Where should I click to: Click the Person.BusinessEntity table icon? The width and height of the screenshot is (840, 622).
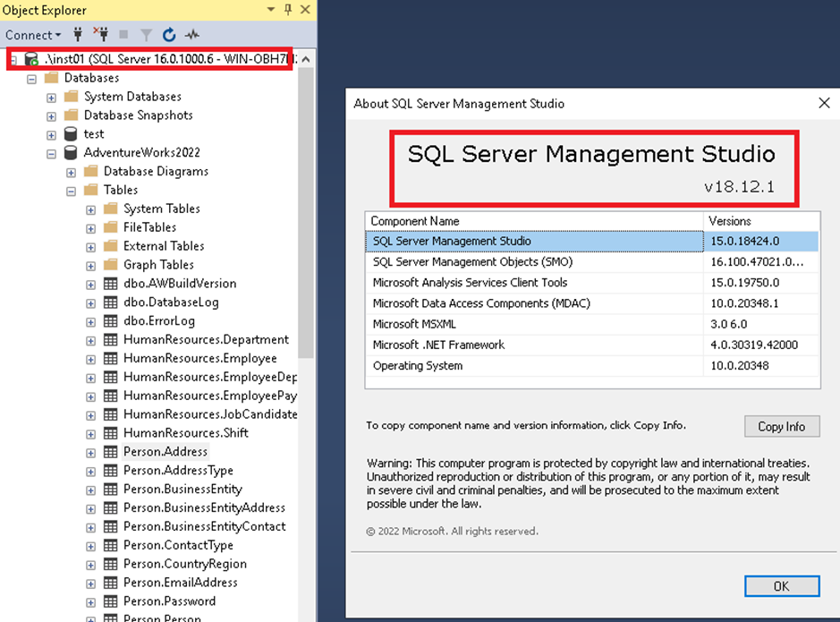coord(110,490)
